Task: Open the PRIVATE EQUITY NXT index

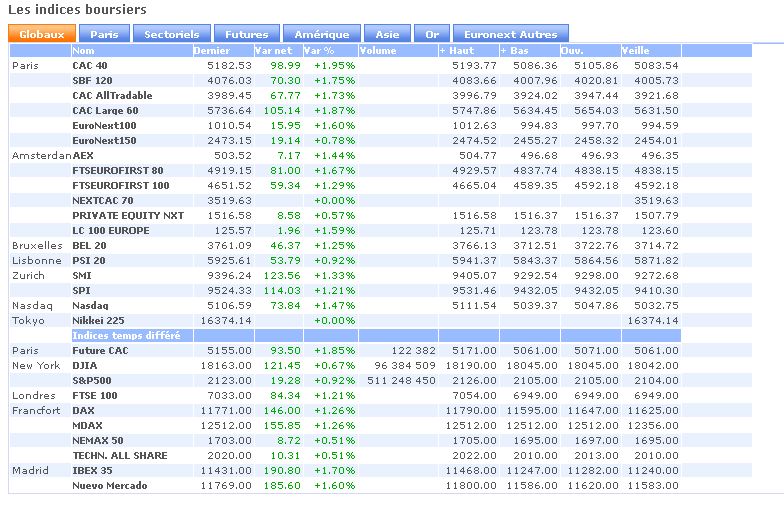Action: pos(128,216)
